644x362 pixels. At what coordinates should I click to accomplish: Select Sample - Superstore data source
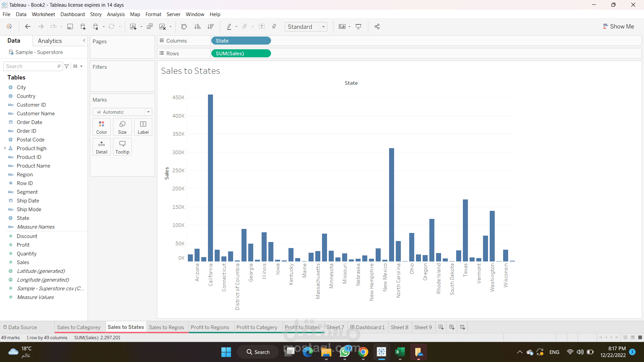pyautogui.click(x=39, y=52)
